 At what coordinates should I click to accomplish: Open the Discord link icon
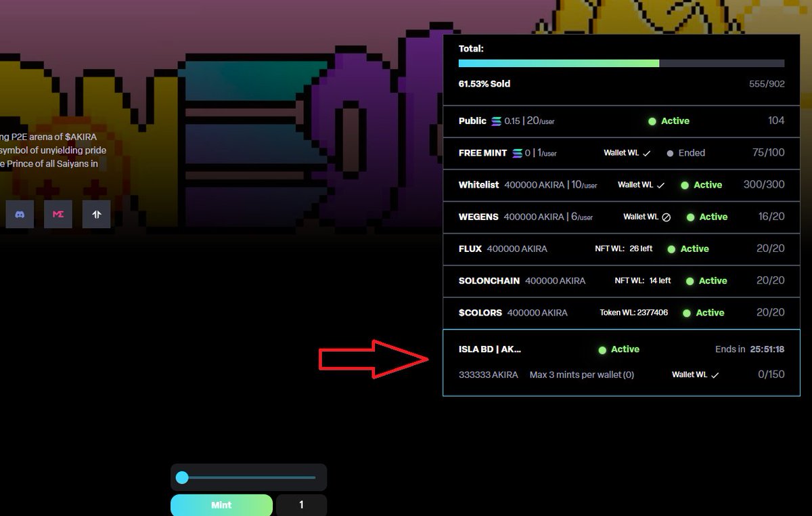point(20,214)
